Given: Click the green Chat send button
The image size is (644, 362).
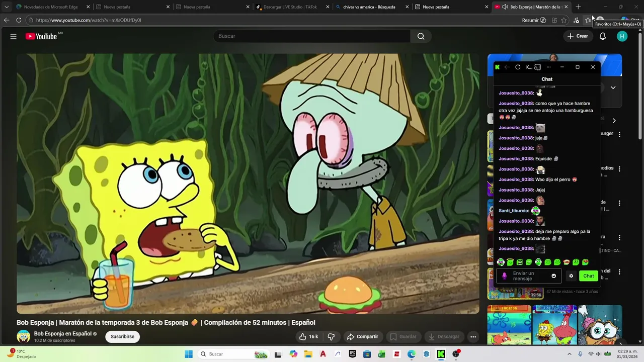Looking at the screenshot, I should 589,276.
